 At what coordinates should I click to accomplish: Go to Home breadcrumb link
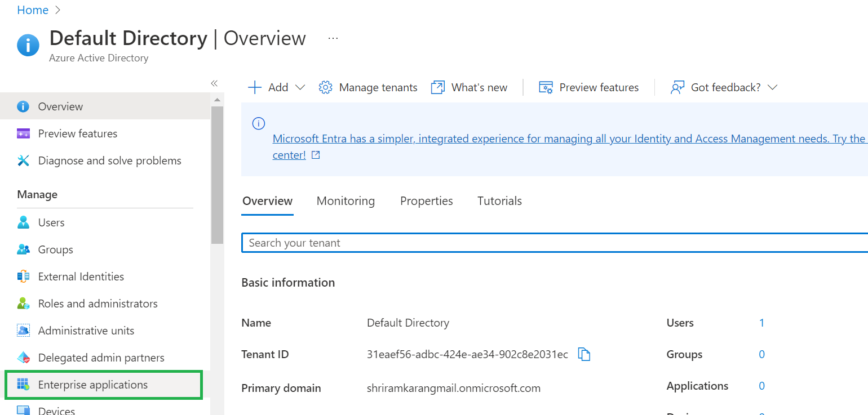(33, 10)
